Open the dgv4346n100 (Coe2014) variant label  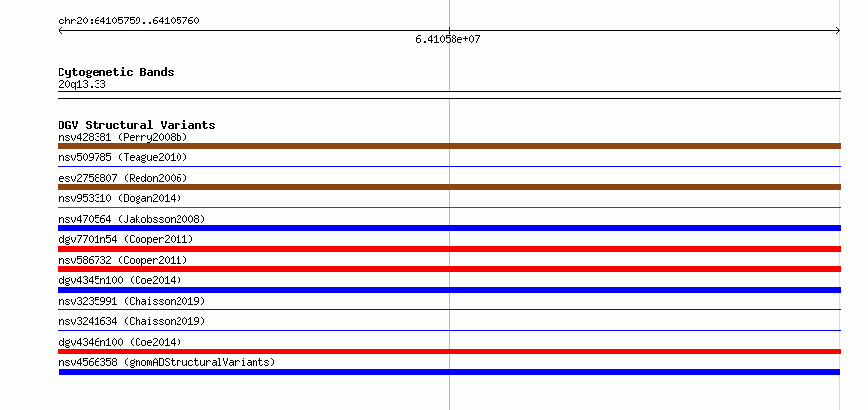[120, 342]
